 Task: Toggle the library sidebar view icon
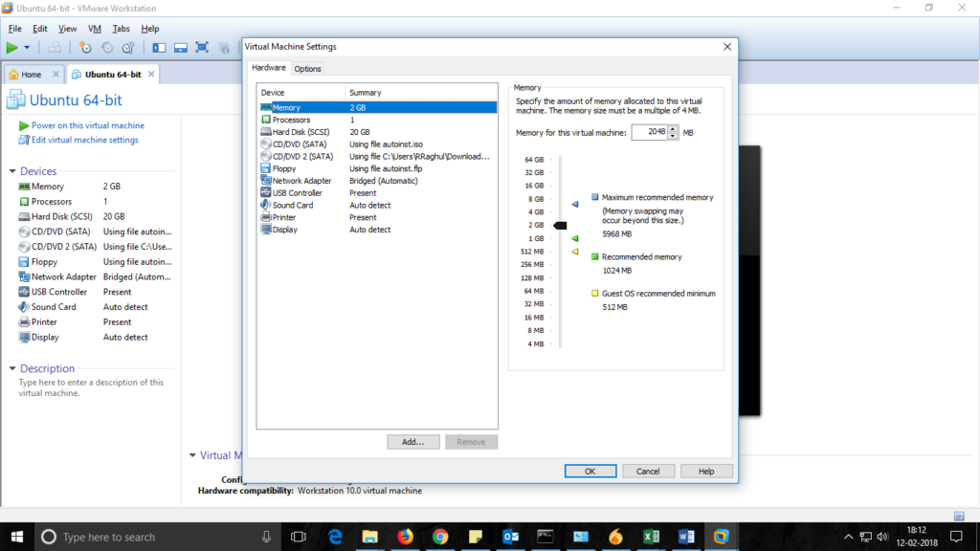[x=159, y=47]
